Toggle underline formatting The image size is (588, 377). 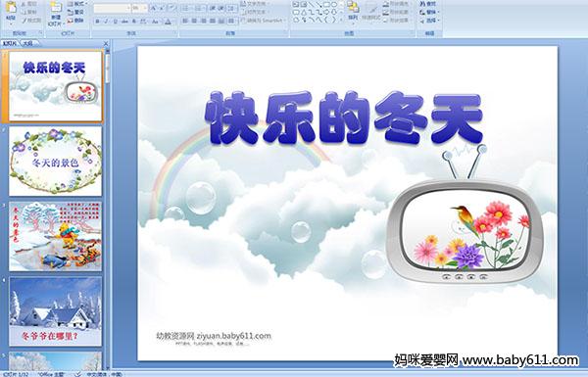coord(115,22)
